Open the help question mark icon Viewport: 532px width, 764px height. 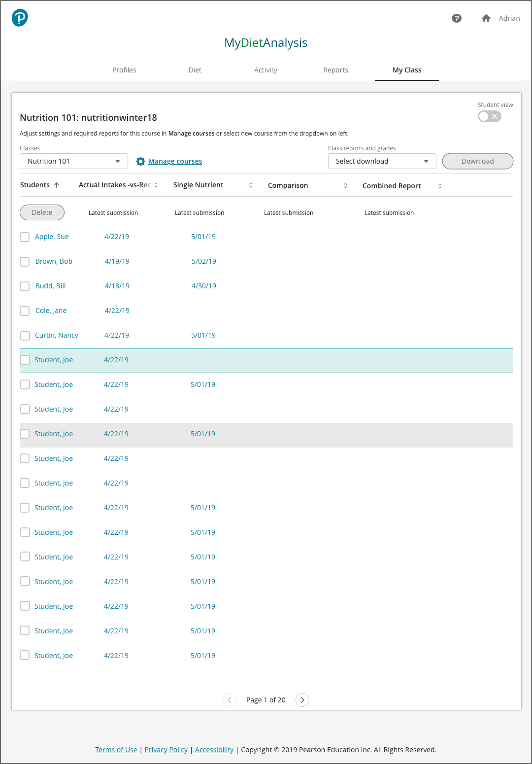tap(457, 18)
